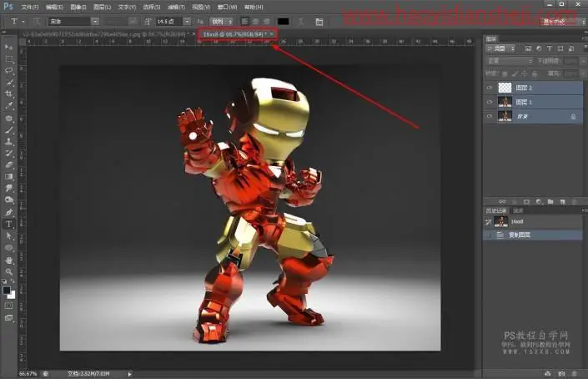Open the workspace switcher dropdown
588x379 pixels.
coord(562,22)
